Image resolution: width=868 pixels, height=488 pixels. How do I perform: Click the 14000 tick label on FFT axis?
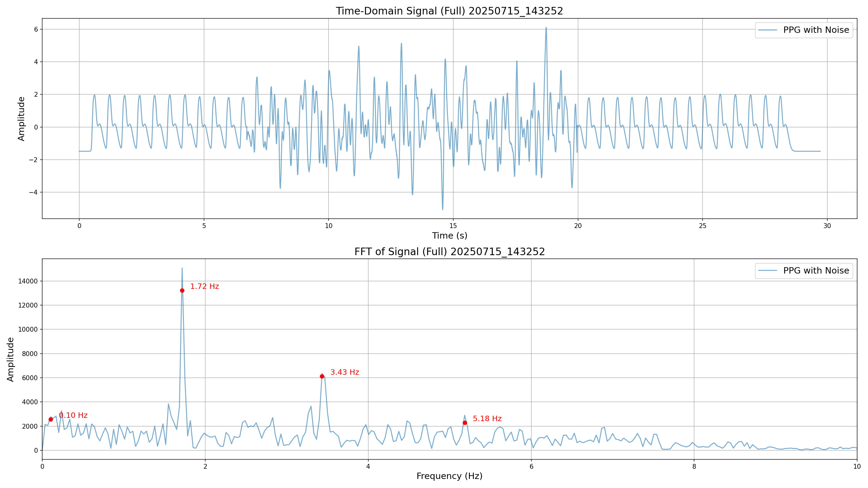[28, 281]
